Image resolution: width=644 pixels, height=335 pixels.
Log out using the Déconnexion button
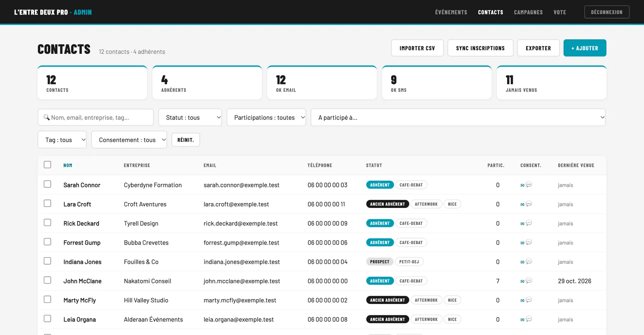pyautogui.click(x=607, y=12)
